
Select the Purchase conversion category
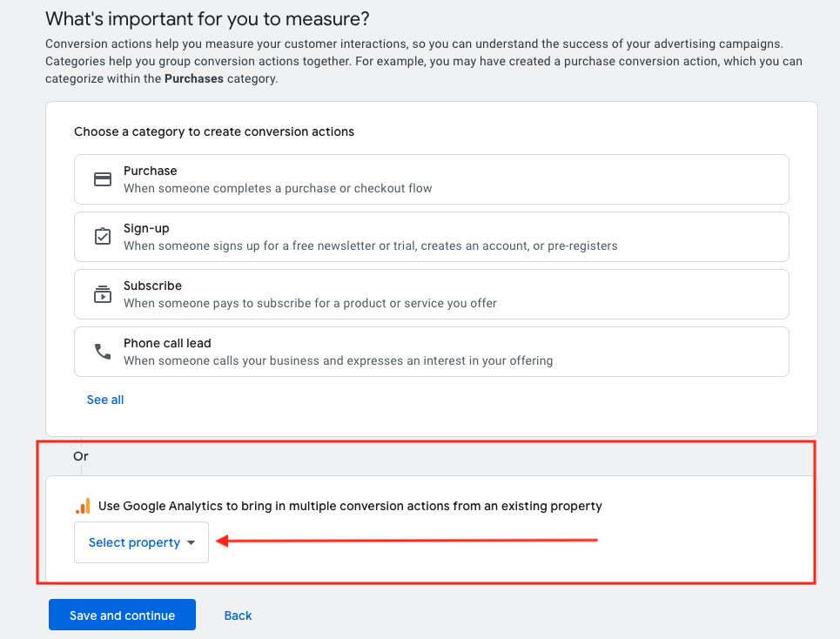(x=150, y=171)
